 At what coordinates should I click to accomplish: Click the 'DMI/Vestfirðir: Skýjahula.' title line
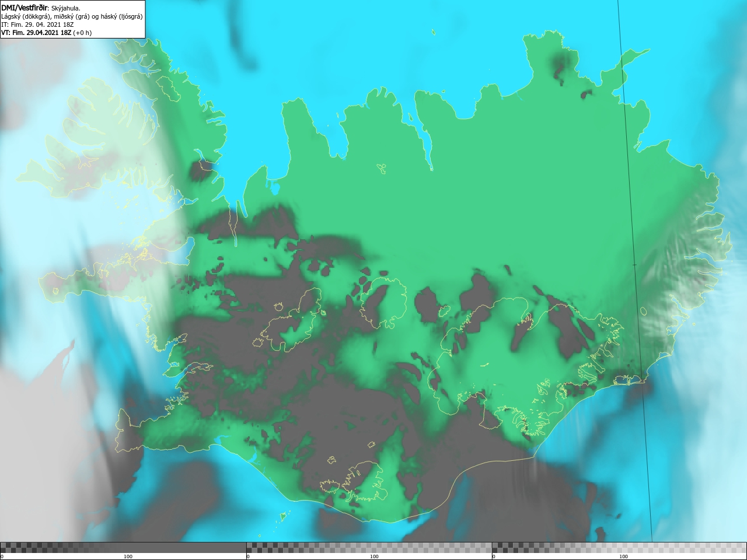41,8
